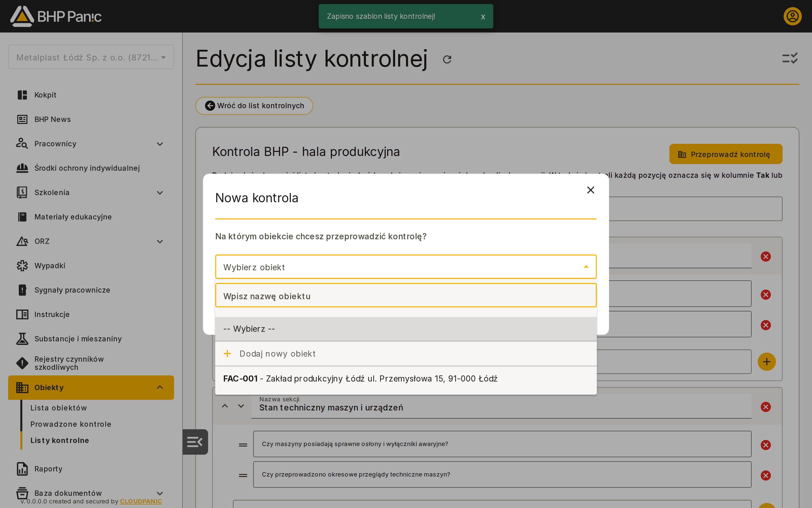The height and width of the screenshot is (508, 812).
Task: Close the Nowa kontrola dialog
Action: click(590, 190)
